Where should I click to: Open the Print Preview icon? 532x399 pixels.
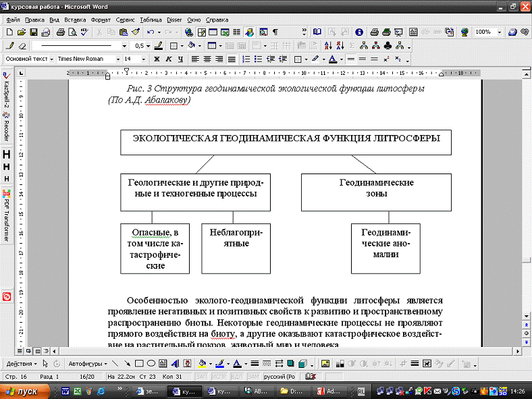pos(72,32)
